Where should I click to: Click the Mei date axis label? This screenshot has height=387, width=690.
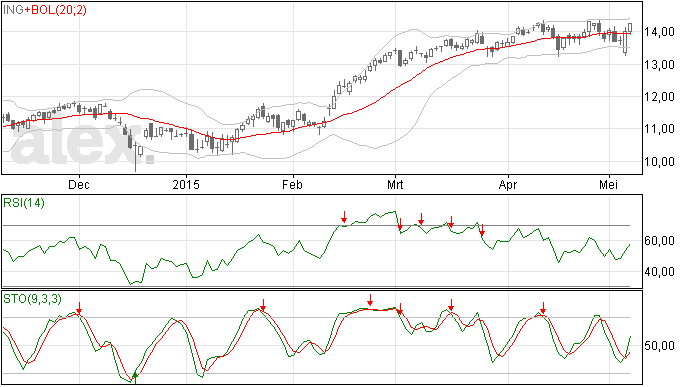coord(609,185)
